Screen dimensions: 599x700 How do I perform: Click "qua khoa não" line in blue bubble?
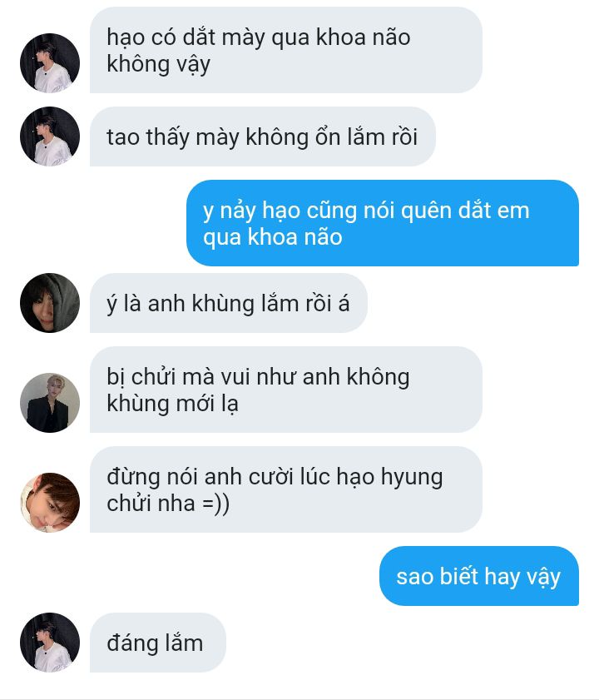pyautogui.click(x=273, y=237)
